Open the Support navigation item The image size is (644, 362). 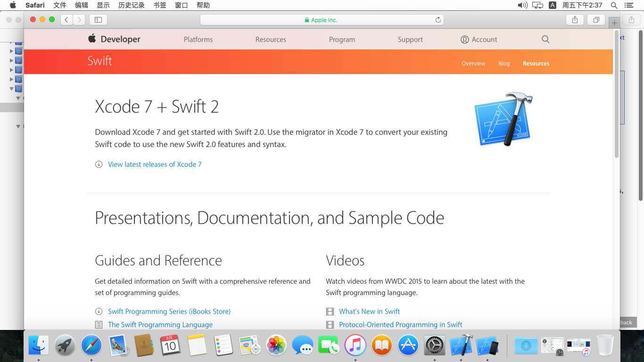(x=410, y=40)
